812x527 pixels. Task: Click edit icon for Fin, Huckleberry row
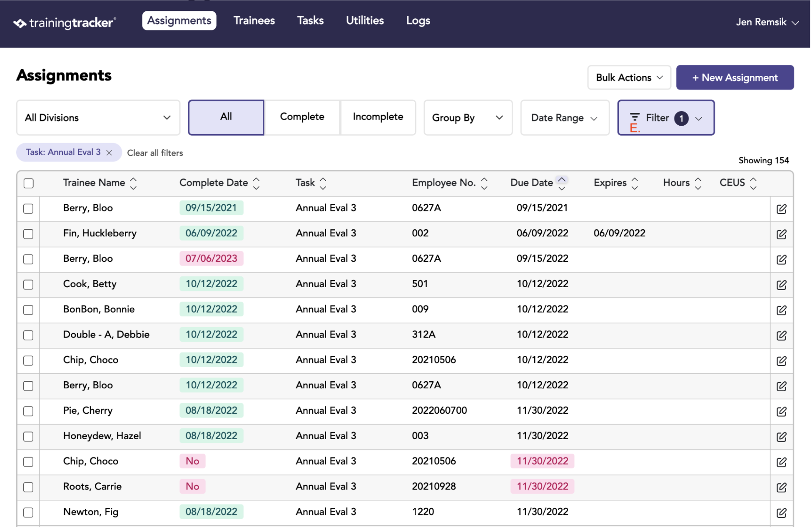pos(782,234)
